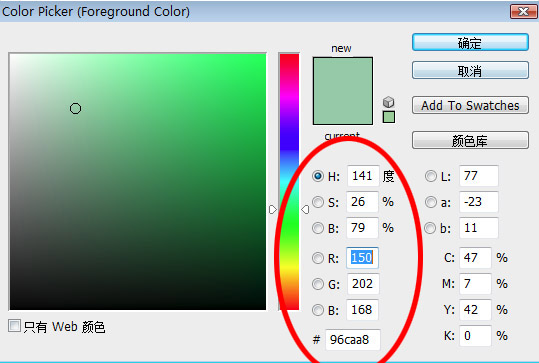
Task: Click the G field showing 202
Action: (x=363, y=284)
